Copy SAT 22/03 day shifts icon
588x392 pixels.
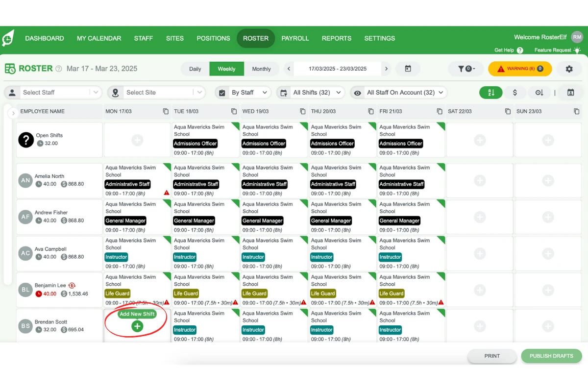508,111
